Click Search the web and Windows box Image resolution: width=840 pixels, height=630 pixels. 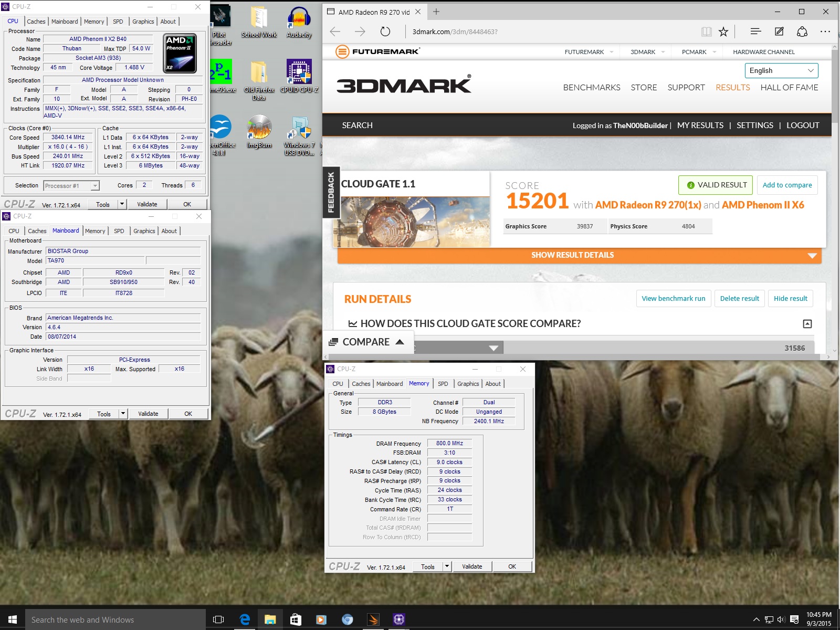tap(115, 619)
